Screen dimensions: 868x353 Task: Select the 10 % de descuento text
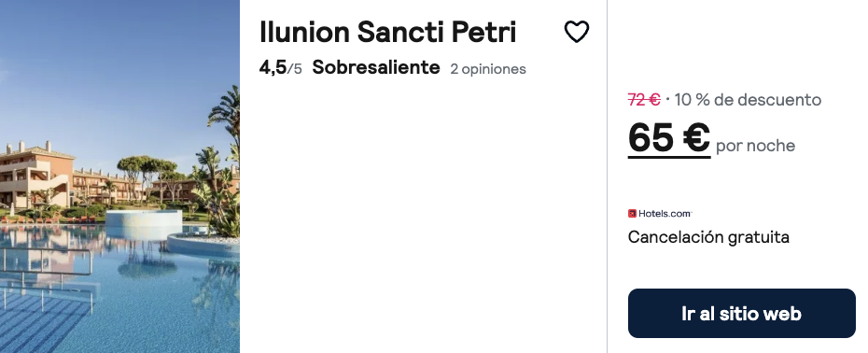coord(748,100)
